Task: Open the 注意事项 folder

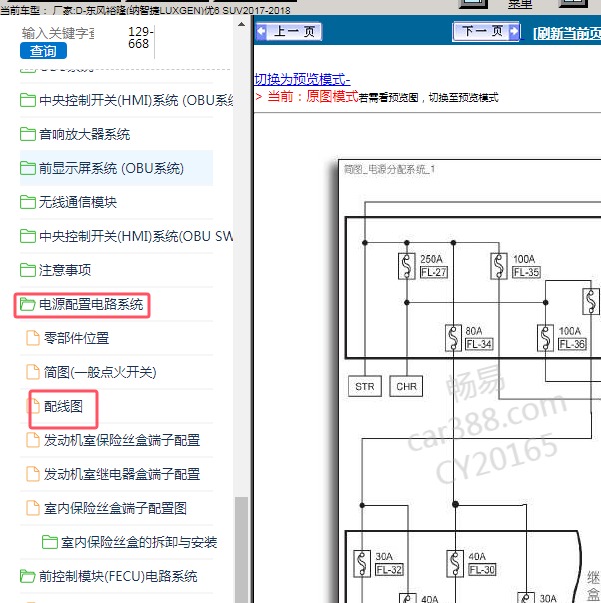Action: [x=55, y=270]
